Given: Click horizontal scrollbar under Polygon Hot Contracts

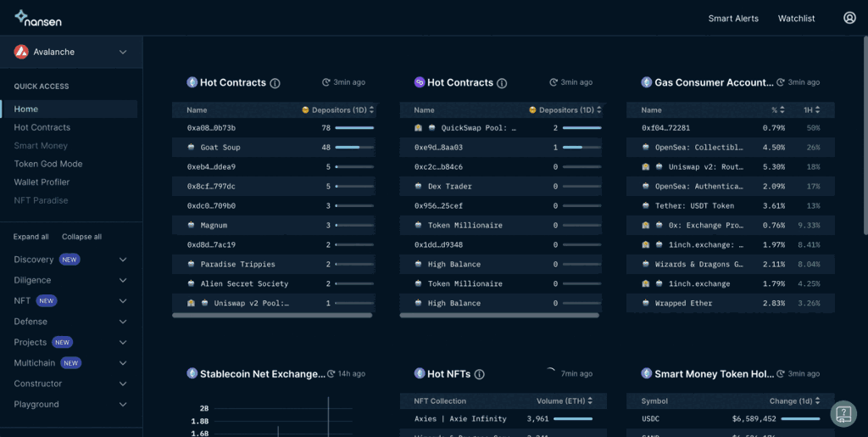Looking at the screenshot, I should [499, 315].
